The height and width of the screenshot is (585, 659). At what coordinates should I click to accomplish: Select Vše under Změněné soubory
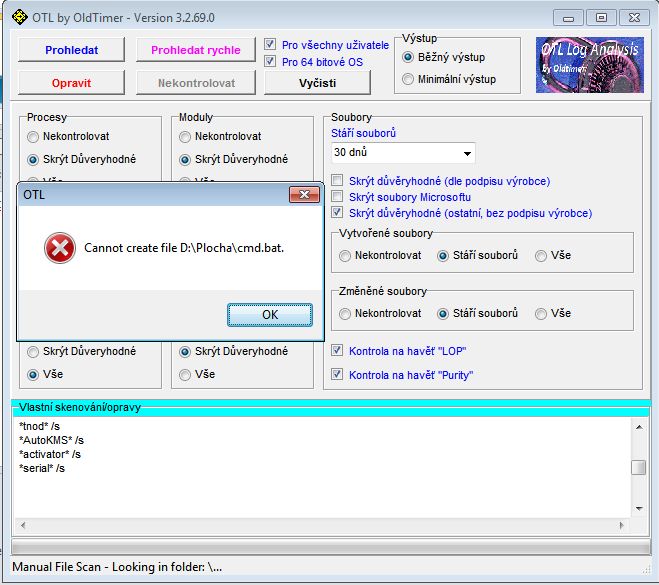(541, 314)
